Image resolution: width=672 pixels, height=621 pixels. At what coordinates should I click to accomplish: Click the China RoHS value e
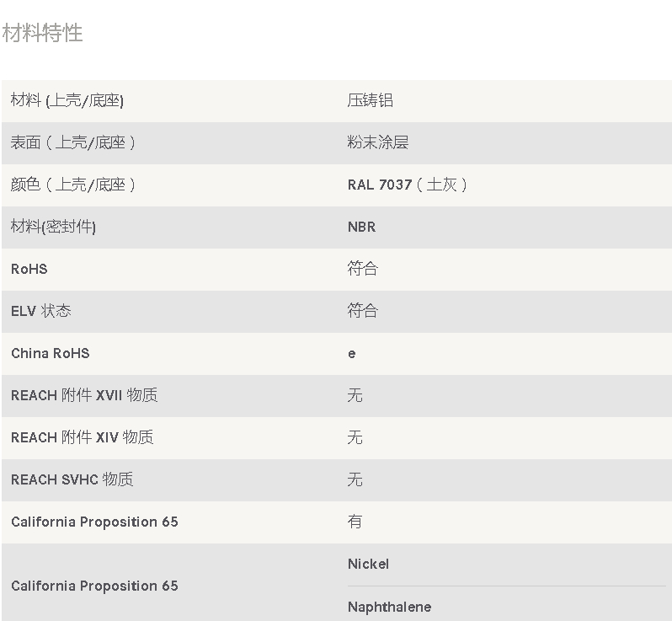pos(352,354)
